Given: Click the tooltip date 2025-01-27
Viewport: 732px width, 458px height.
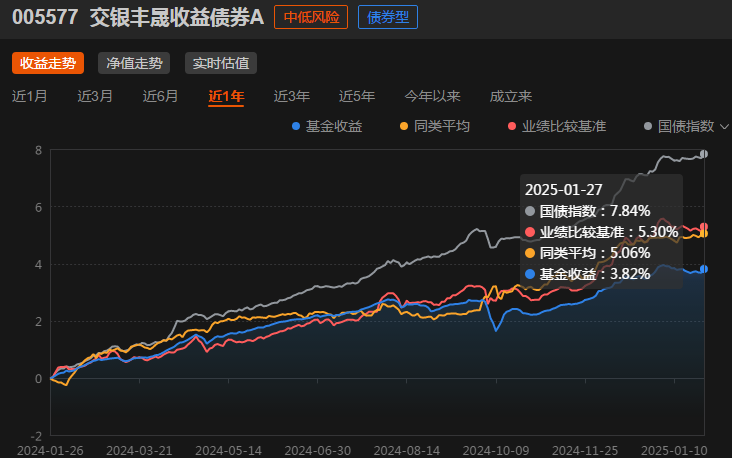Looking at the screenshot, I should tap(563, 190).
